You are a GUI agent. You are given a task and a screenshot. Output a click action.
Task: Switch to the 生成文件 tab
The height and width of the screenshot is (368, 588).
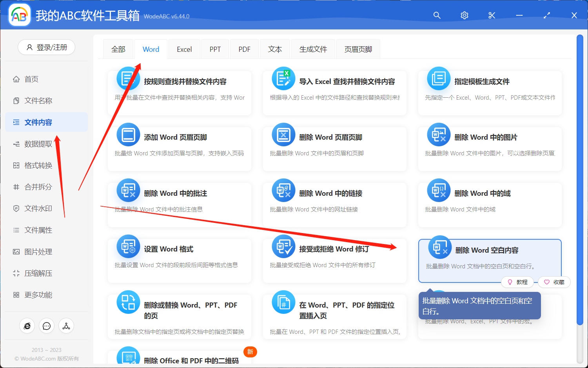click(313, 49)
